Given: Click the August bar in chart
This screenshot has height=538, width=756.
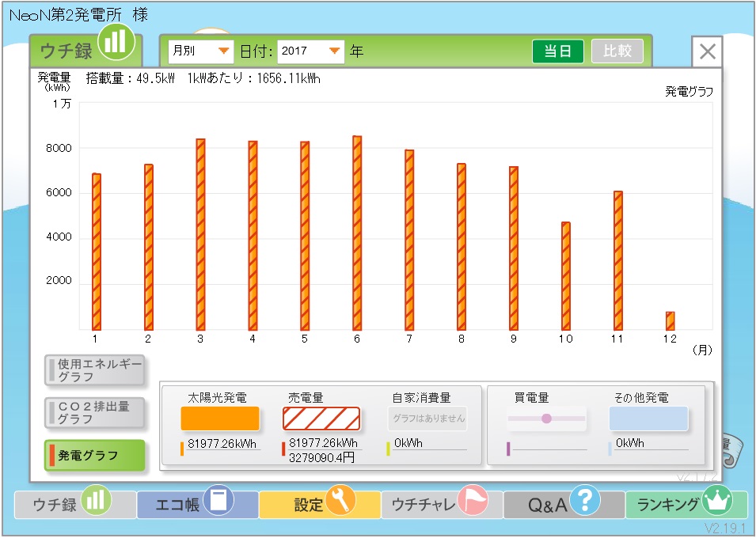Looking at the screenshot, I should click(462, 247).
